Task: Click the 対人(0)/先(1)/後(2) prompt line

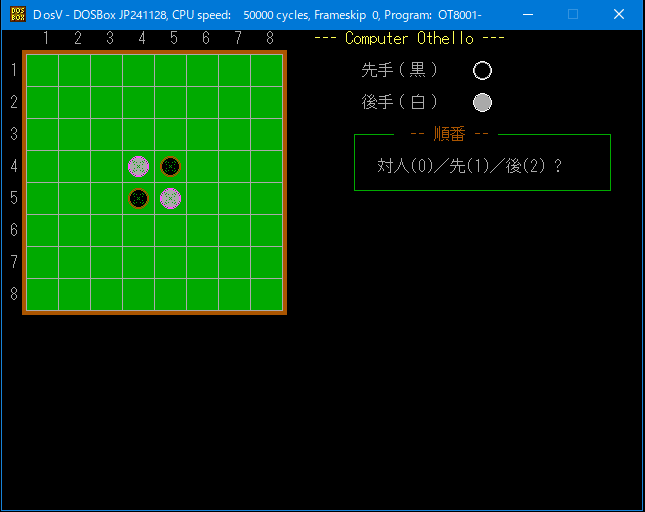Action: pos(469,166)
